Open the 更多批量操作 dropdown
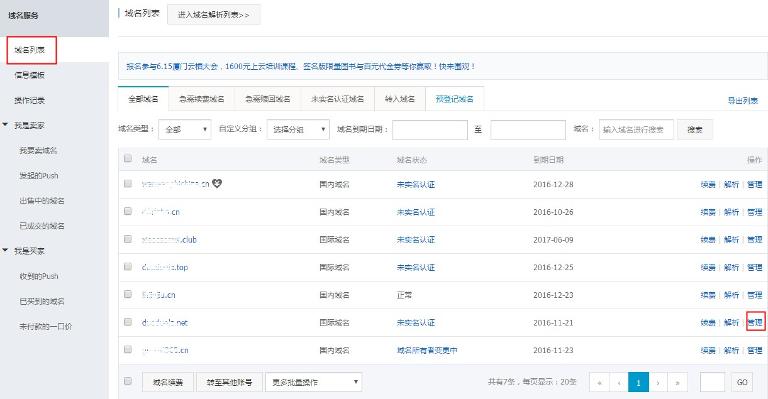The image size is (768, 399). 313,382
